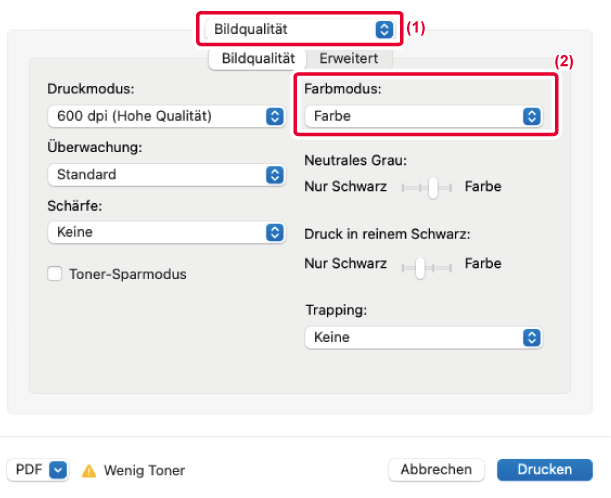Click the Drucken button
The height and width of the screenshot is (498, 611).
545,470
